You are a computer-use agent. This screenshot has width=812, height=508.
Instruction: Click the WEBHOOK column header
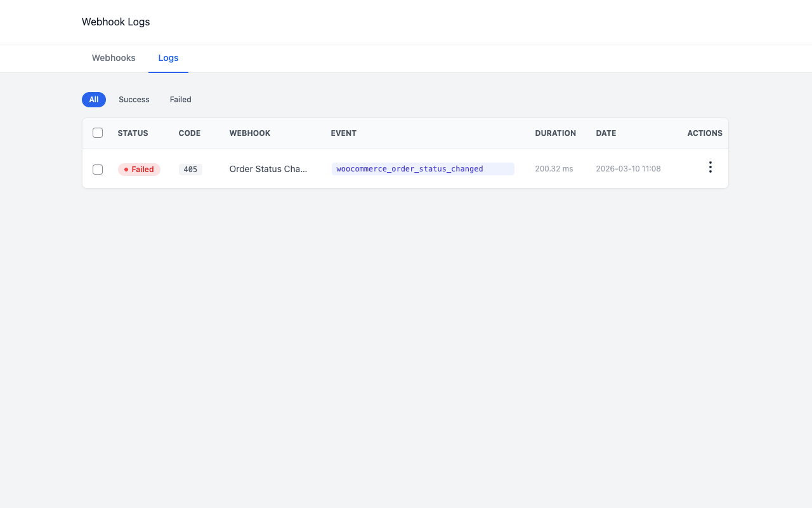click(x=250, y=133)
